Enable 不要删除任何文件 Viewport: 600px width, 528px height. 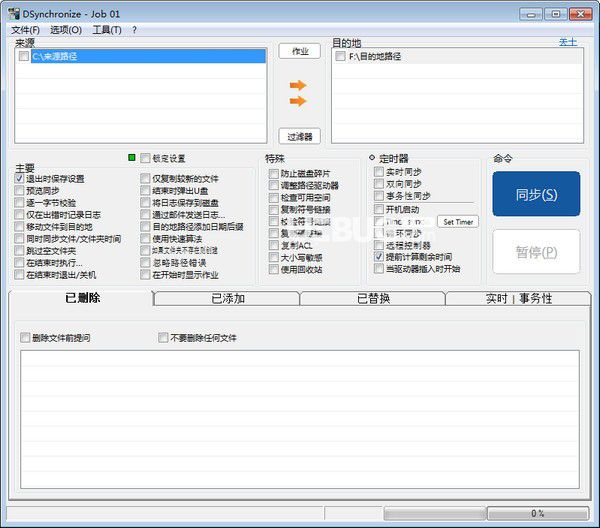163,337
